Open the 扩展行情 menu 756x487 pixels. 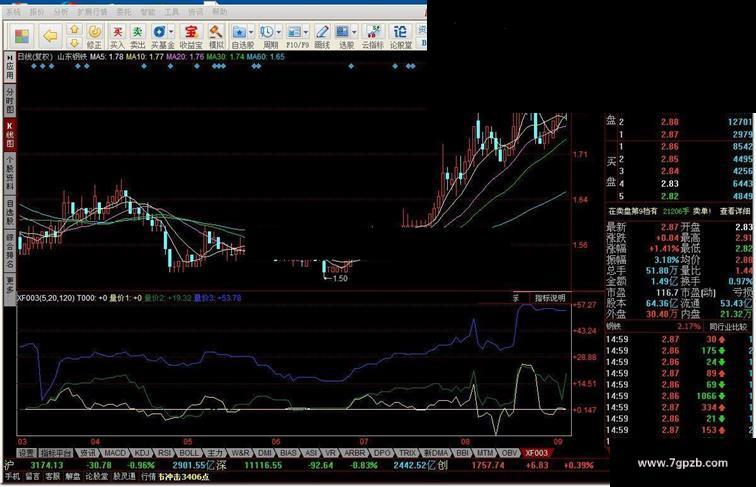92,12
